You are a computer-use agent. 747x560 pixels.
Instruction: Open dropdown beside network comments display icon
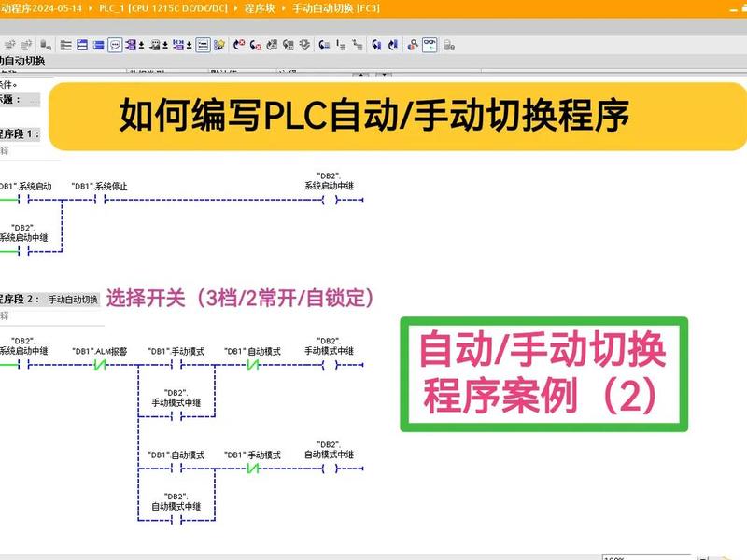click(189, 46)
